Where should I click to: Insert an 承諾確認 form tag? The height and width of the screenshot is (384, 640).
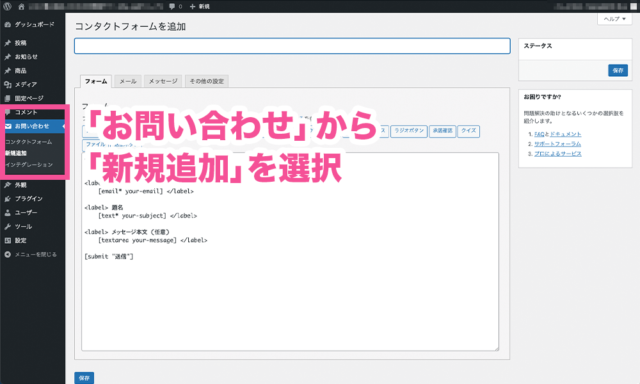pyautogui.click(x=442, y=131)
